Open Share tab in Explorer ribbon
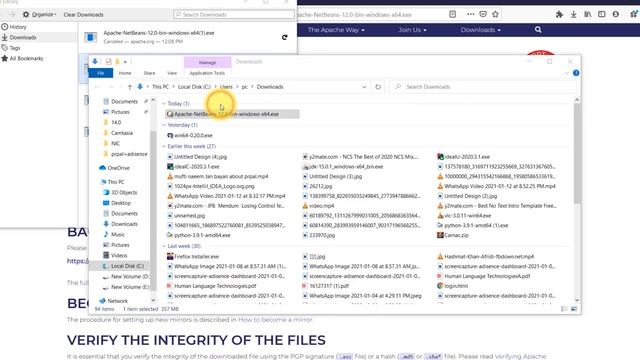Viewport: 640px width, 360px height. tap(149, 73)
